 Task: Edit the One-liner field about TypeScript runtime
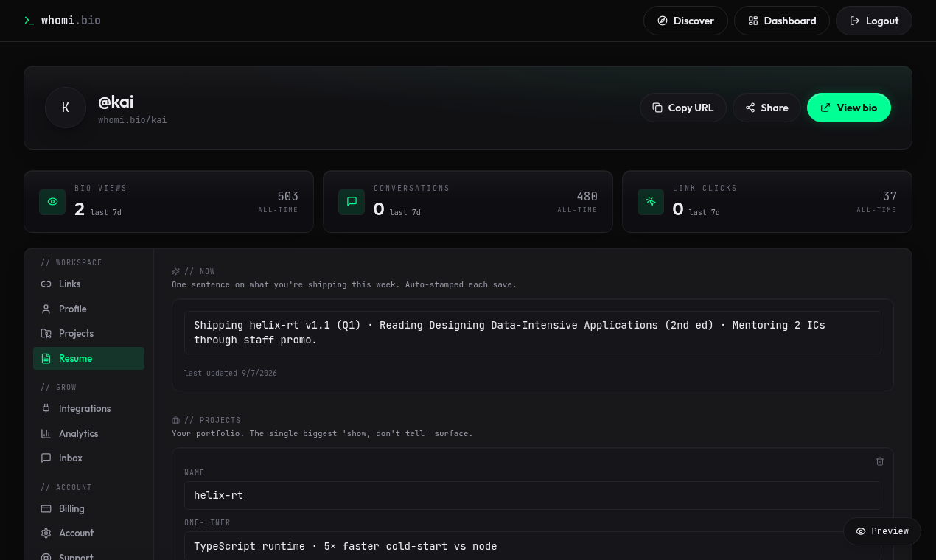[532, 546]
